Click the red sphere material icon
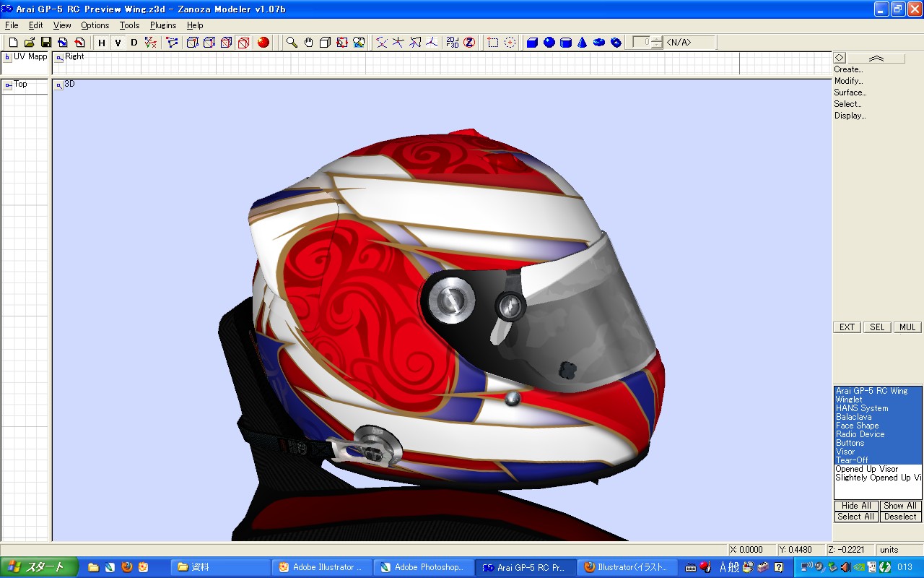This screenshot has height=578, width=924. (x=263, y=43)
